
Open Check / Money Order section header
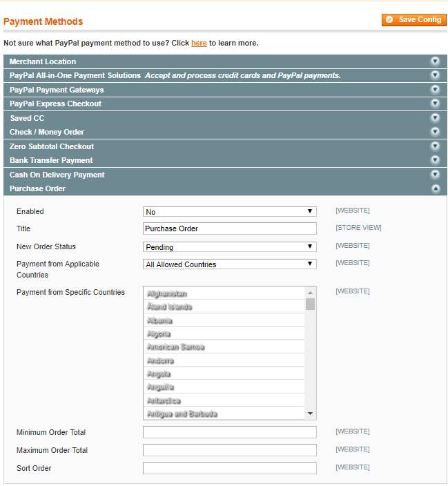point(225,132)
